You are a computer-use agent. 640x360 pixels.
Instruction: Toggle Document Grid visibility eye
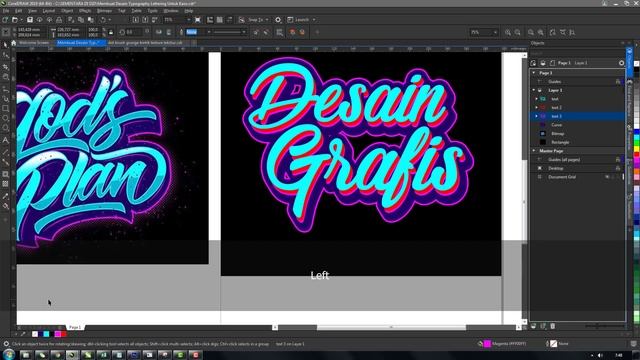607,177
